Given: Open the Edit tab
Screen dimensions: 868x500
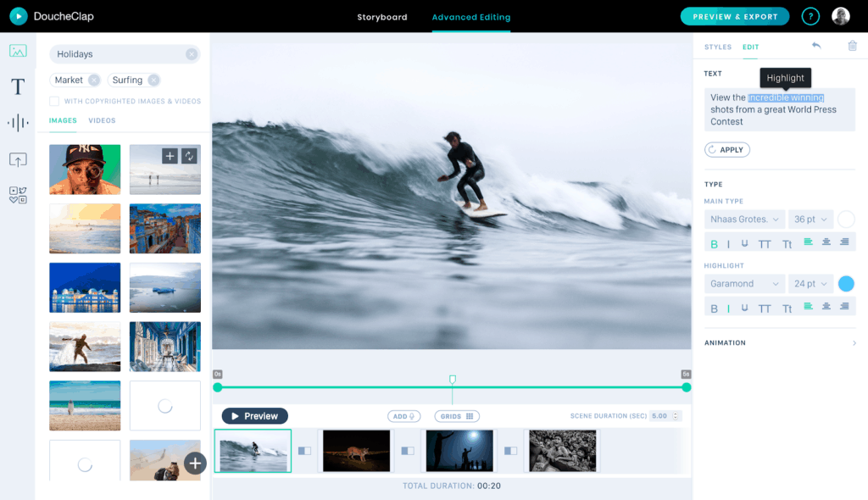Looking at the screenshot, I should tap(751, 47).
